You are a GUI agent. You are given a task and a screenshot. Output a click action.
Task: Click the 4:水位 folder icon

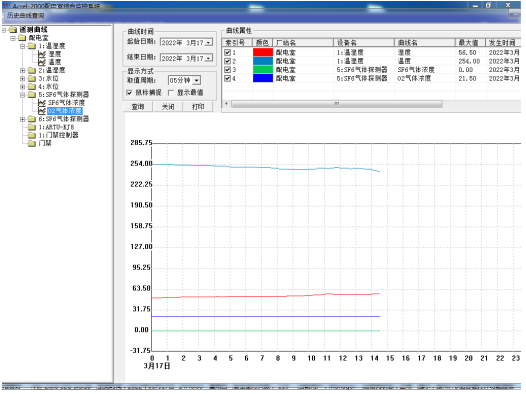pyautogui.click(x=32, y=87)
